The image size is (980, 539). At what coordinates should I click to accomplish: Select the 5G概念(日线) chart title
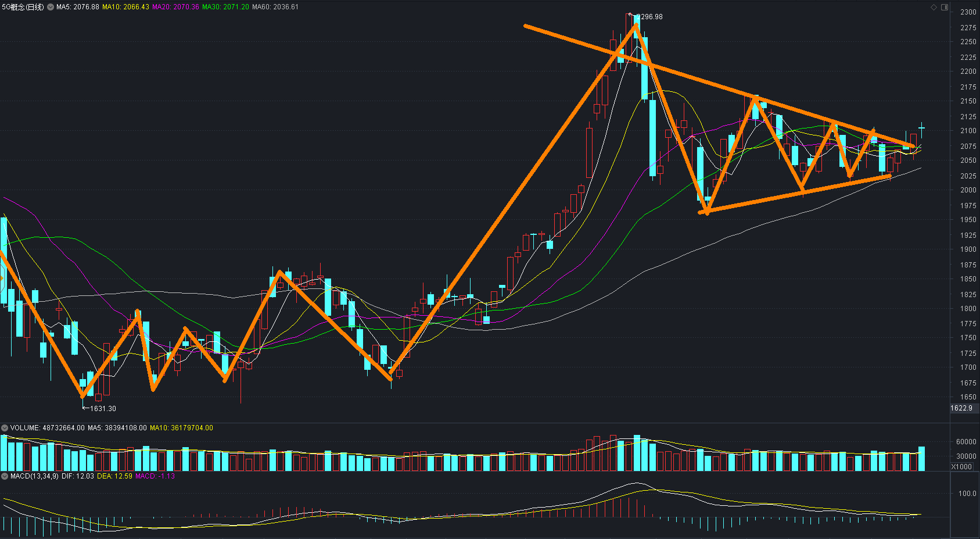(23, 7)
